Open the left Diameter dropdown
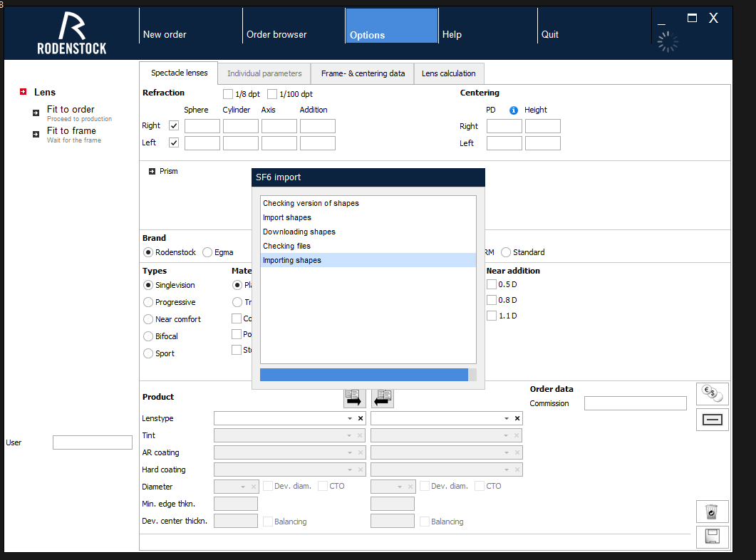 (243, 487)
